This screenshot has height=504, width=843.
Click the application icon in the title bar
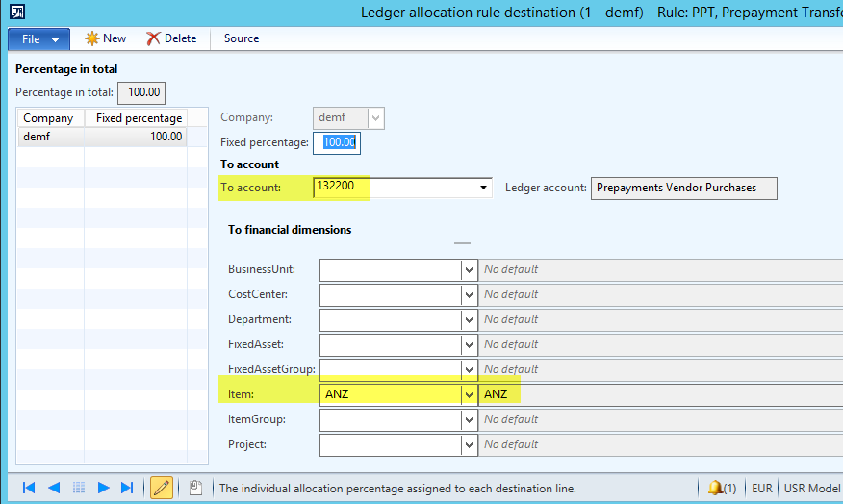point(17,13)
